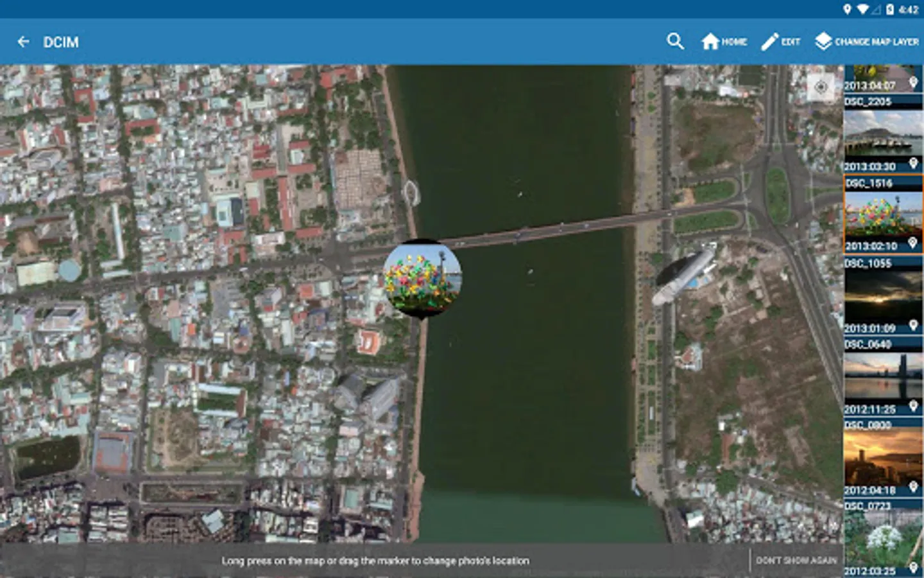Tap the my-location target button on map
Screen dimensions: 924x578
(x=820, y=87)
